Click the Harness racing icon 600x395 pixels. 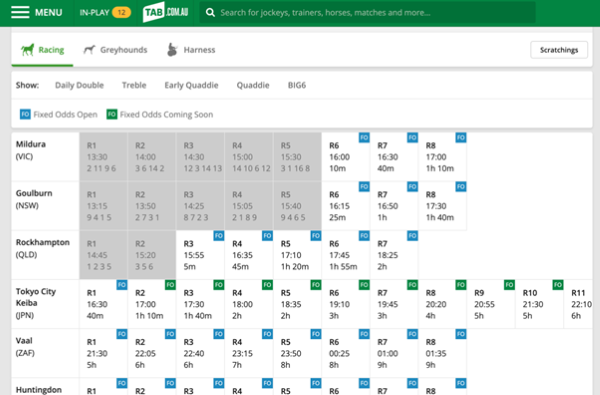pyautogui.click(x=172, y=50)
